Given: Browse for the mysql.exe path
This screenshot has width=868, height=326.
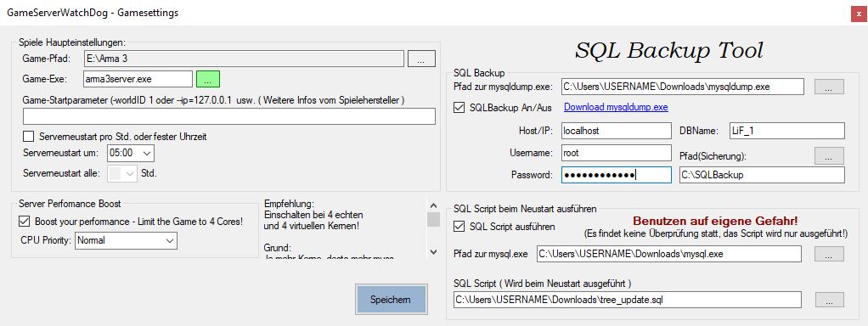Looking at the screenshot, I should [x=829, y=254].
